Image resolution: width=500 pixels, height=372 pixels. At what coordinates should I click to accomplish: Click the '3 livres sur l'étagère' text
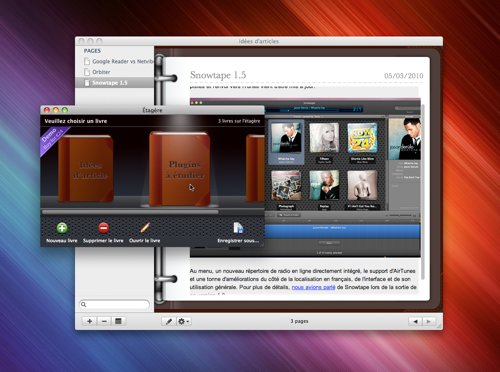pos(239,121)
